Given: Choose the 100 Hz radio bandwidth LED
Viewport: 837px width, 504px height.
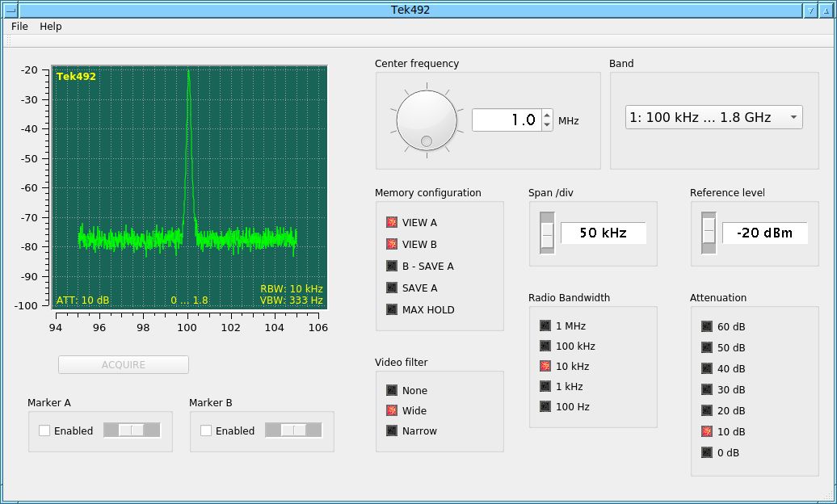Looking at the screenshot, I should pos(545,407).
